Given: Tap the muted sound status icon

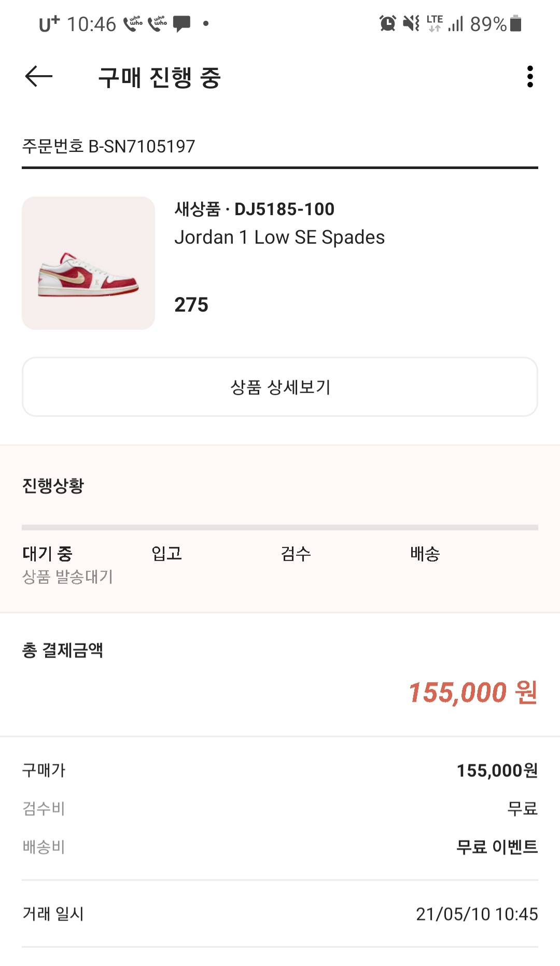Looking at the screenshot, I should (411, 23).
